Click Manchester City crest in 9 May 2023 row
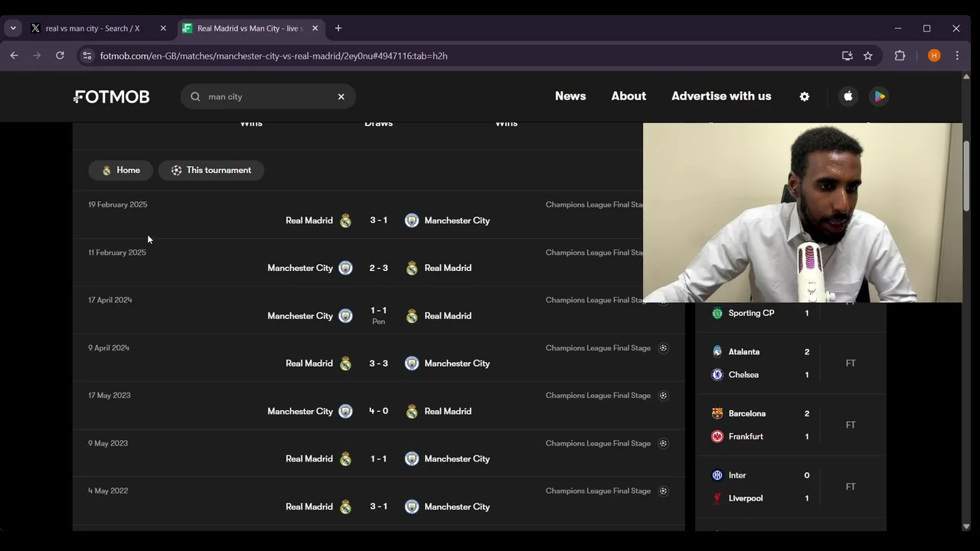The image size is (980, 551). (412, 459)
